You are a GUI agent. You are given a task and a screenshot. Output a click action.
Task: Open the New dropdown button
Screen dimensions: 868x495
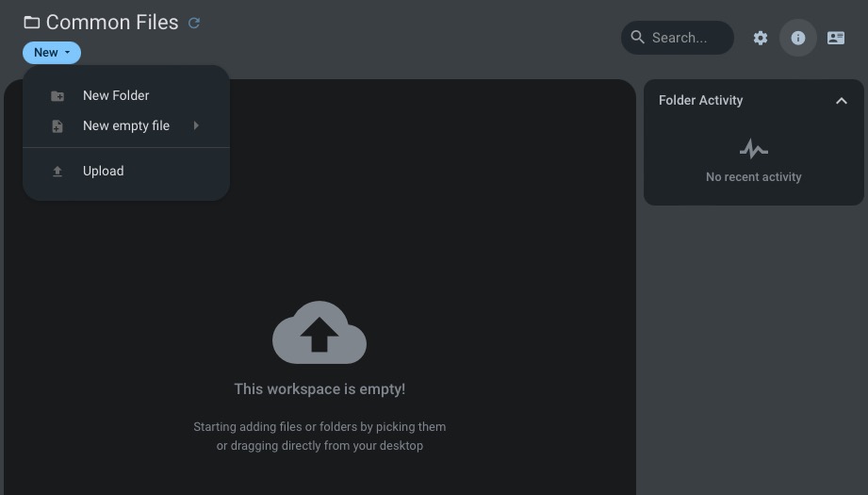(x=52, y=53)
